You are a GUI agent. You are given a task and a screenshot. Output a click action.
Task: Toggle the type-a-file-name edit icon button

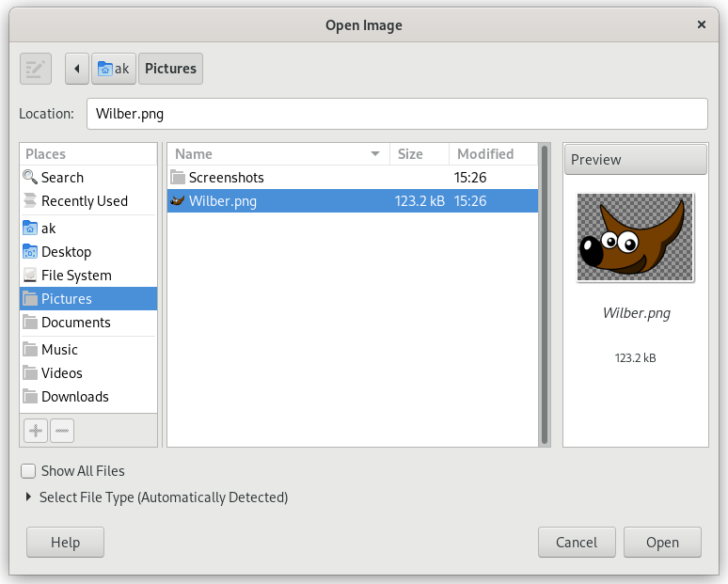(36, 69)
